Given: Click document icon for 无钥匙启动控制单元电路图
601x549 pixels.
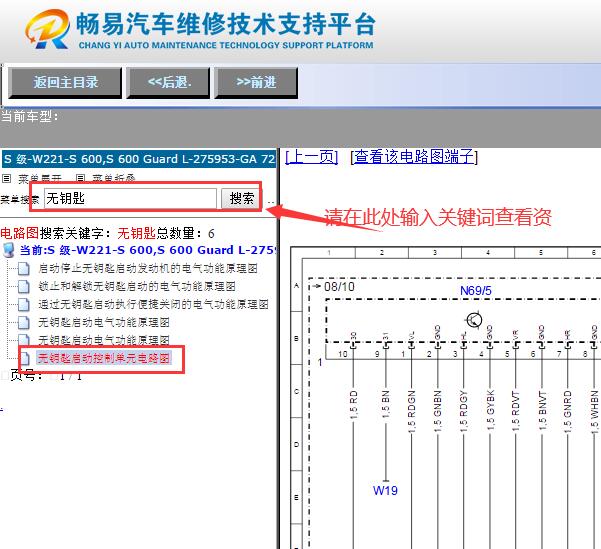Looking at the screenshot, I should 24,357.
